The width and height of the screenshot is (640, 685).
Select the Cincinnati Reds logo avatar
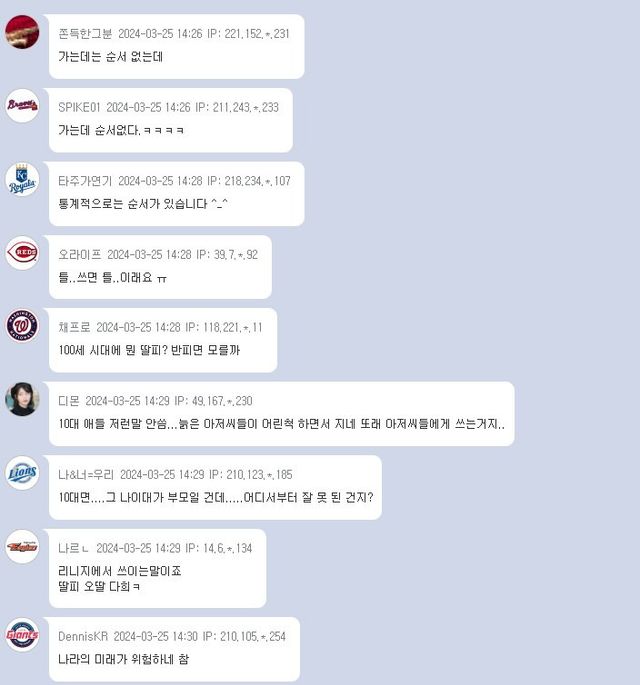[x=22, y=253]
